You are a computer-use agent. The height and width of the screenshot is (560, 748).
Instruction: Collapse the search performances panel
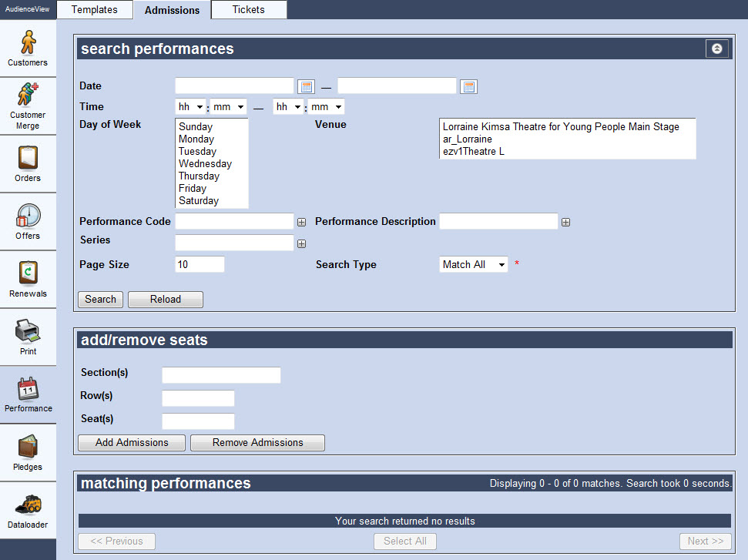click(717, 49)
